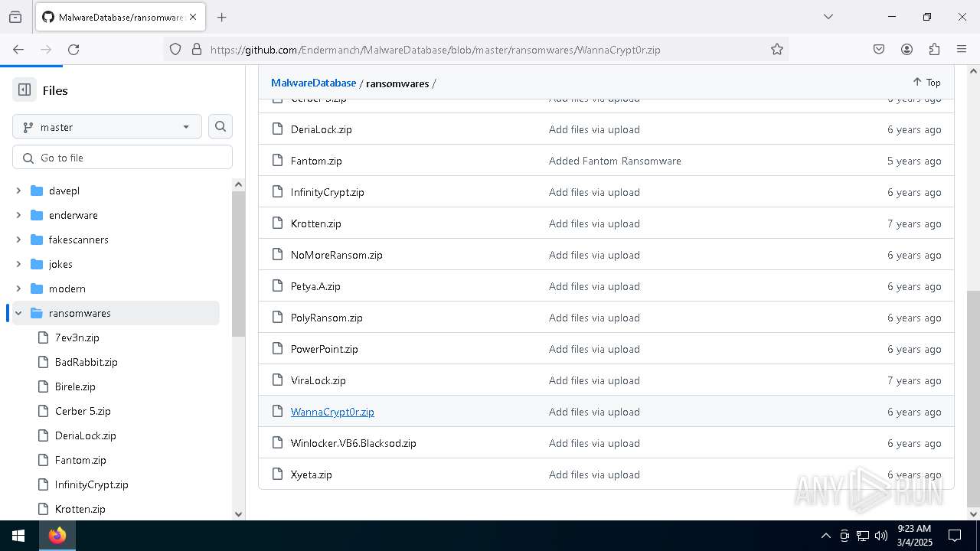Open Xyeta.zip in the file list
Viewport: 980px width, 551px height.
coord(312,474)
